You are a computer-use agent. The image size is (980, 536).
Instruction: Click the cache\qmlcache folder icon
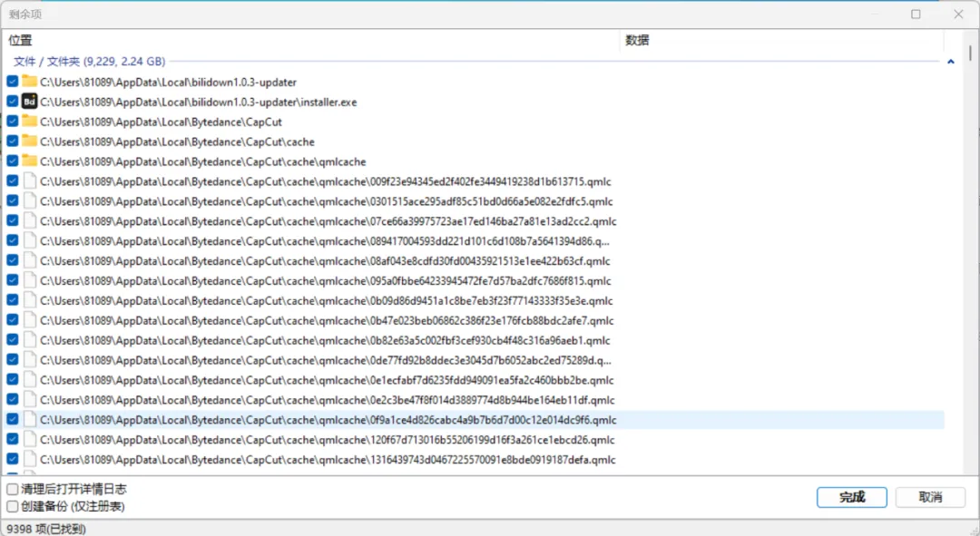(29, 161)
